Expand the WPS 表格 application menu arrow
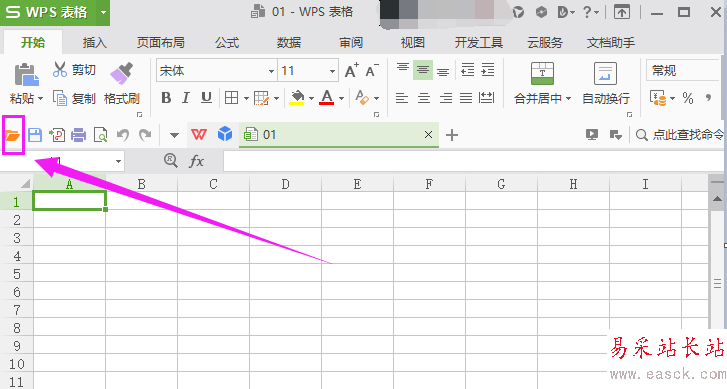Screen dimensions: 727x389 [103, 13]
